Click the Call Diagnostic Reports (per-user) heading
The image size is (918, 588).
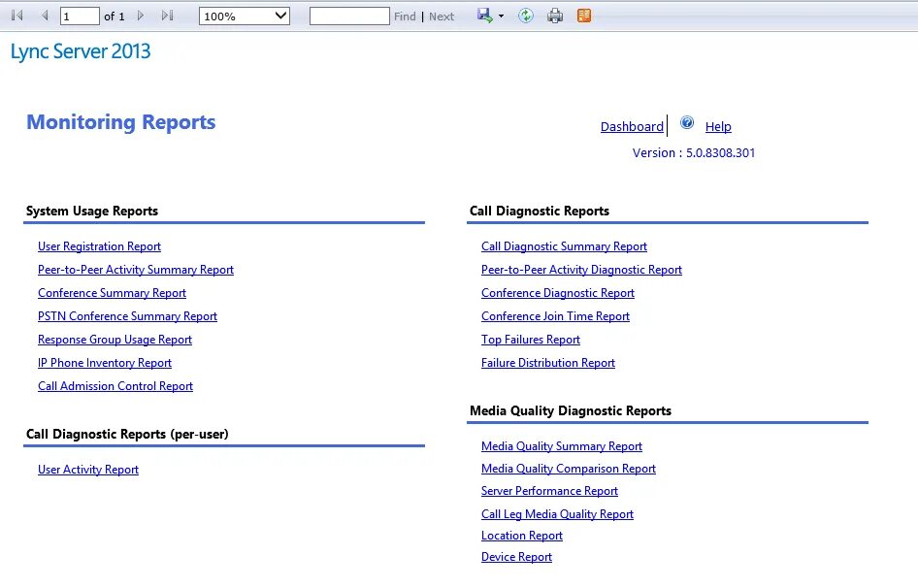pos(127,435)
